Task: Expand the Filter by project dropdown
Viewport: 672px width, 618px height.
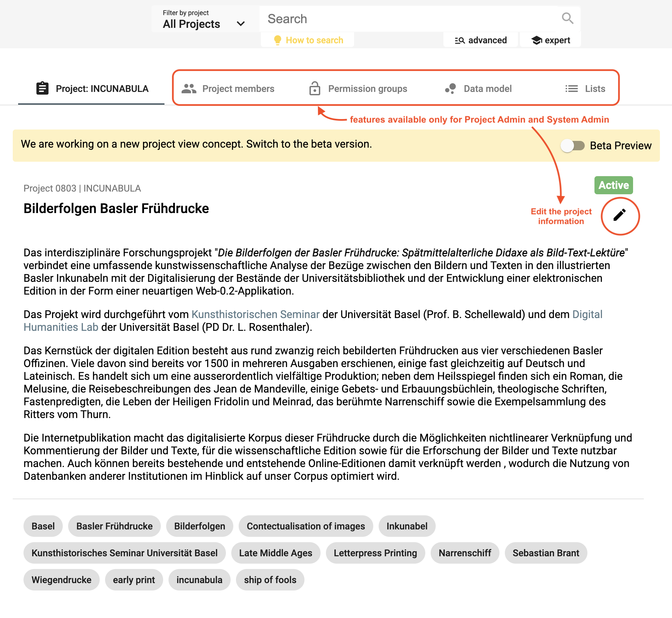Action: pyautogui.click(x=205, y=19)
